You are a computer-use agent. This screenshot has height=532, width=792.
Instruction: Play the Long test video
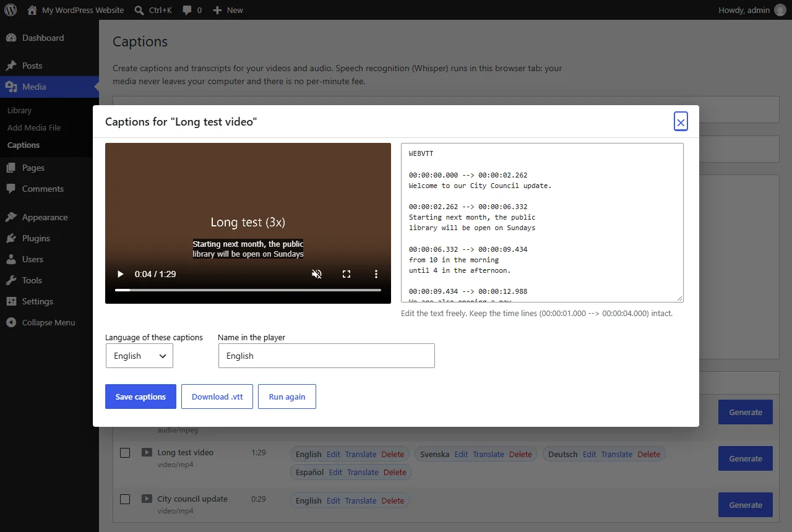[121, 274]
